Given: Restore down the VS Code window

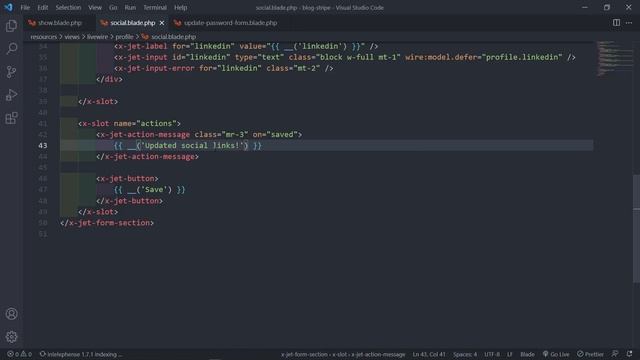Looking at the screenshot, I should click(607, 7).
